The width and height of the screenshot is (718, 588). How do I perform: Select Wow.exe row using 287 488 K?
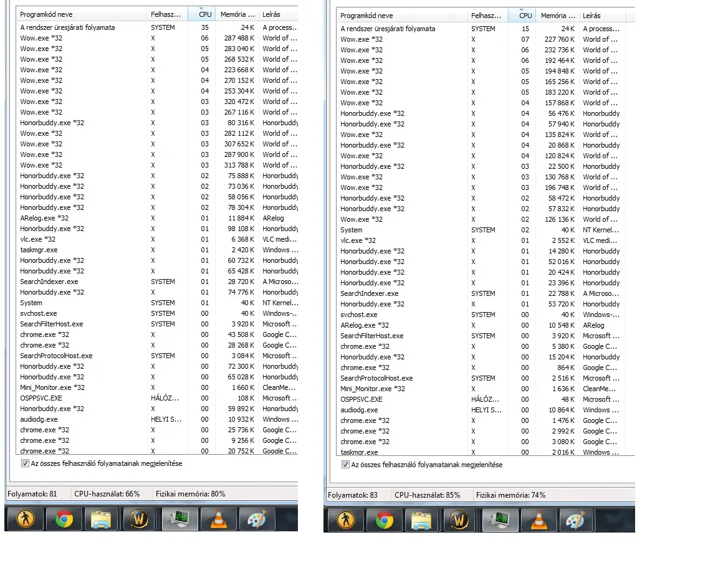click(x=157, y=38)
